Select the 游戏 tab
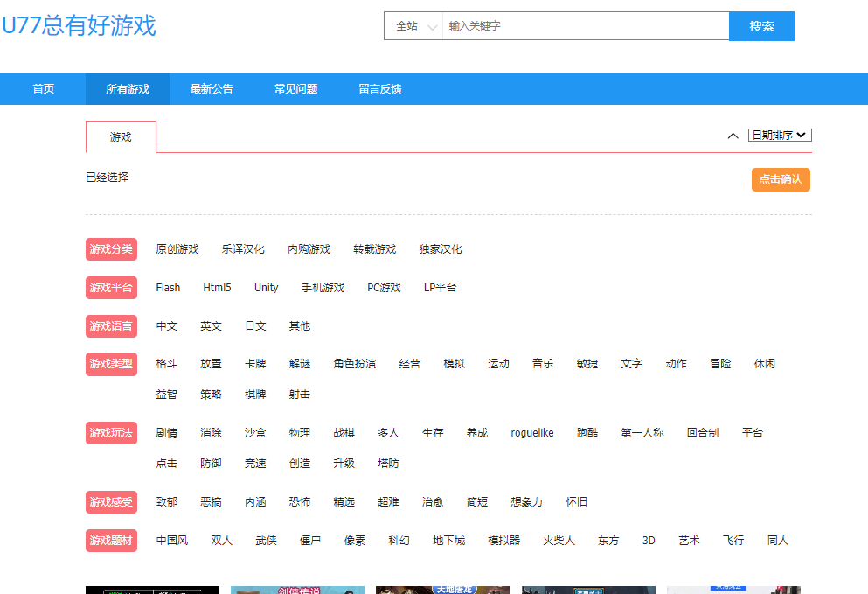 121,137
